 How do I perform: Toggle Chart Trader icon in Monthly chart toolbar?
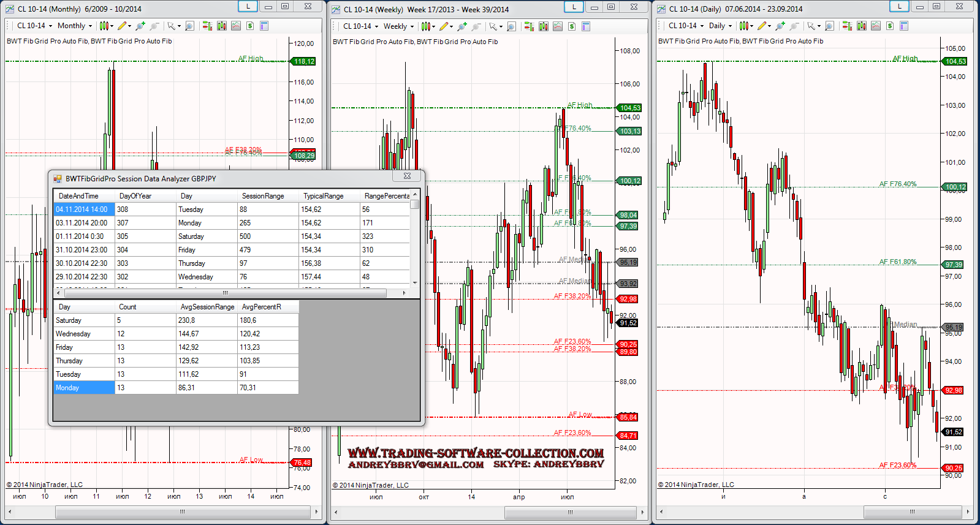207,26
